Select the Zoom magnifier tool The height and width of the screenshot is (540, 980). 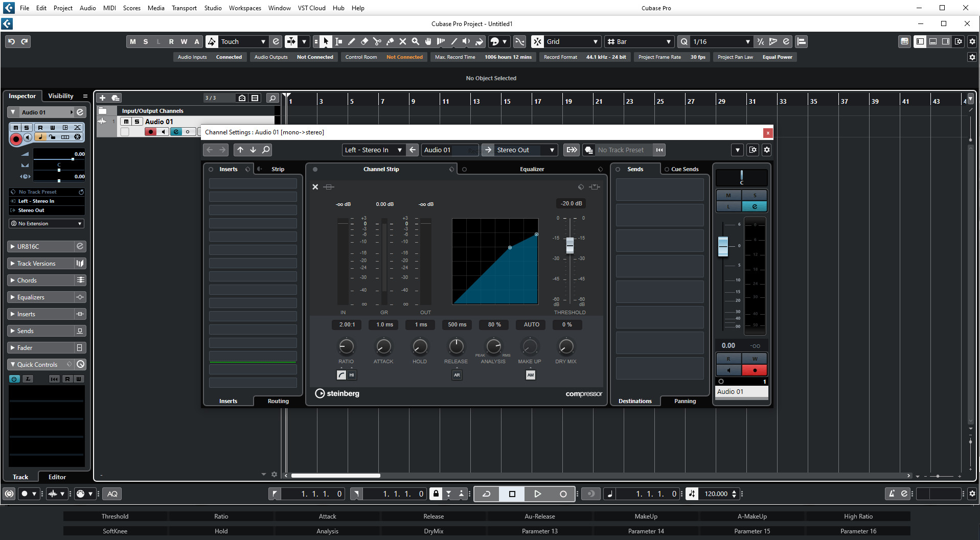point(416,42)
